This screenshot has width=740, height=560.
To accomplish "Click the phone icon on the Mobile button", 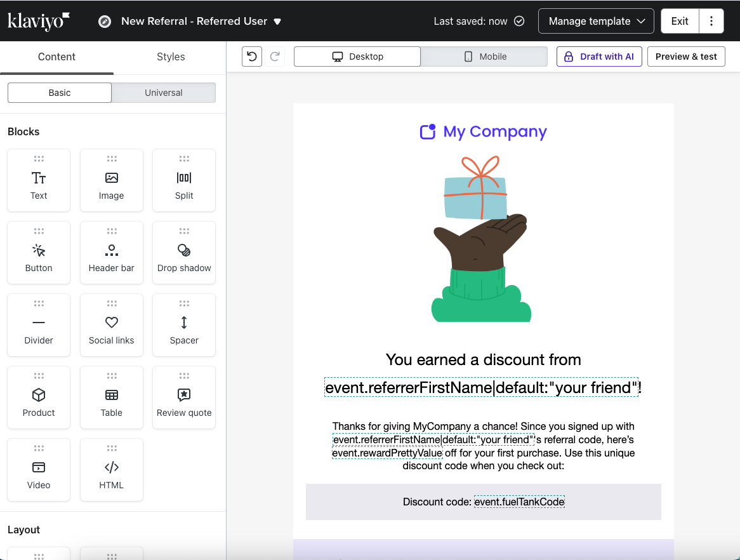I will (x=468, y=57).
